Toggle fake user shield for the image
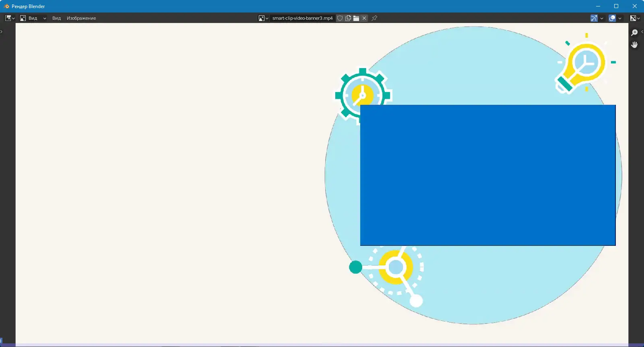 tap(340, 18)
